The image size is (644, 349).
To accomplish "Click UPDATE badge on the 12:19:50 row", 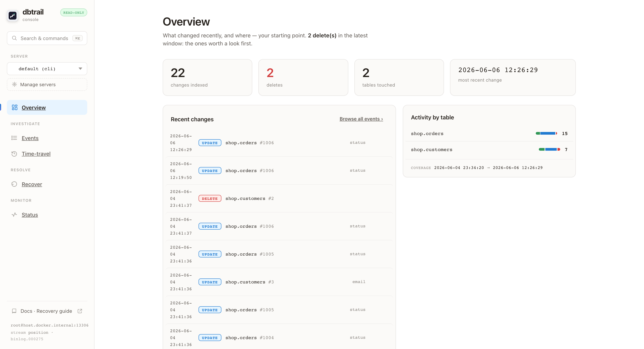I will click(210, 171).
